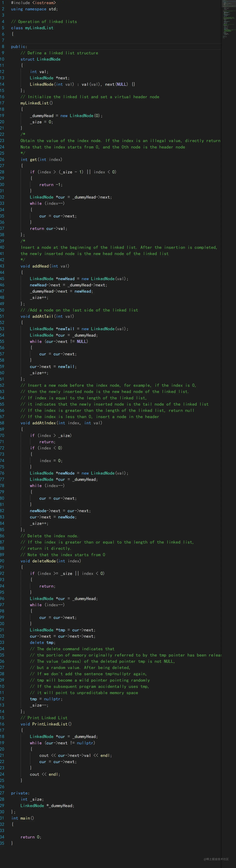The image size is (236, 868).
Task: Click 'cur->next = cur->next->next;' line
Action: click(63, 636)
